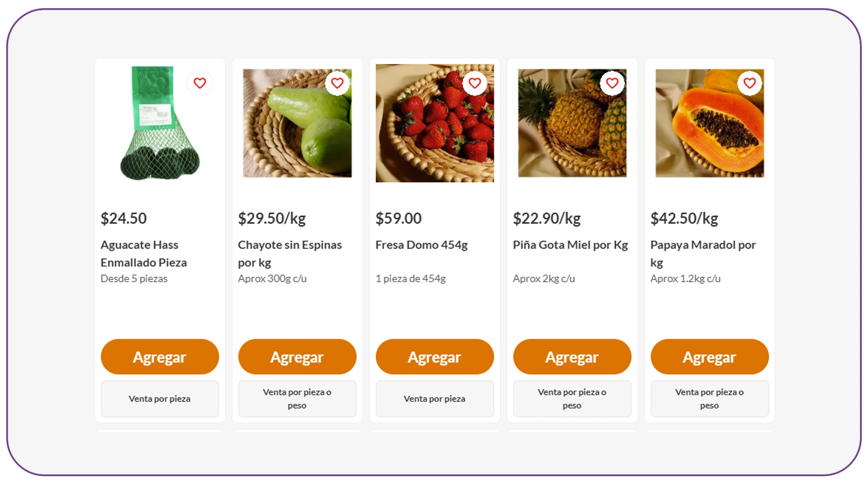Click 'Venta por pieza o peso' under Papaya
The width and height of the screenshot is (868, 484).
709,399
